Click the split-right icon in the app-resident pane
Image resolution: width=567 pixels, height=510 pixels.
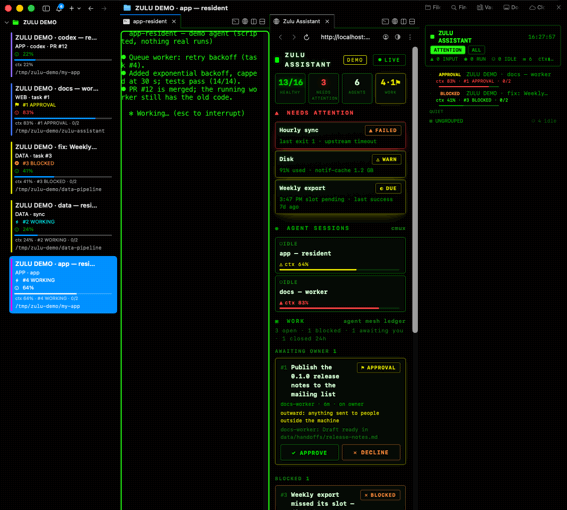(x=254, y=21)
